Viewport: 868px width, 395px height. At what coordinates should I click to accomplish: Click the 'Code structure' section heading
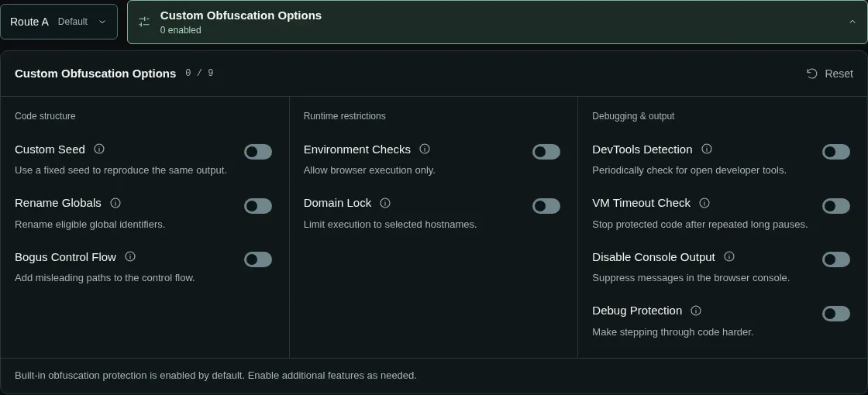pos(46,116)
